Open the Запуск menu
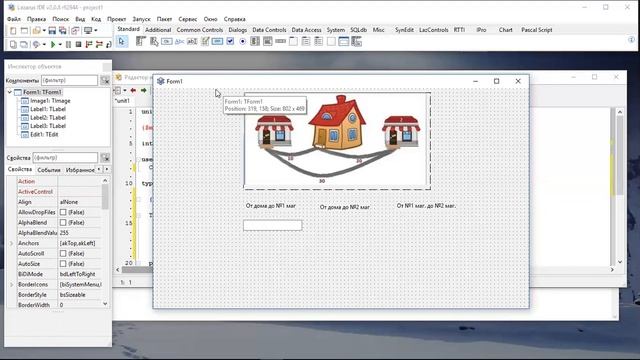The height and width of the screenshot is (360, 640). coord(142,19)
